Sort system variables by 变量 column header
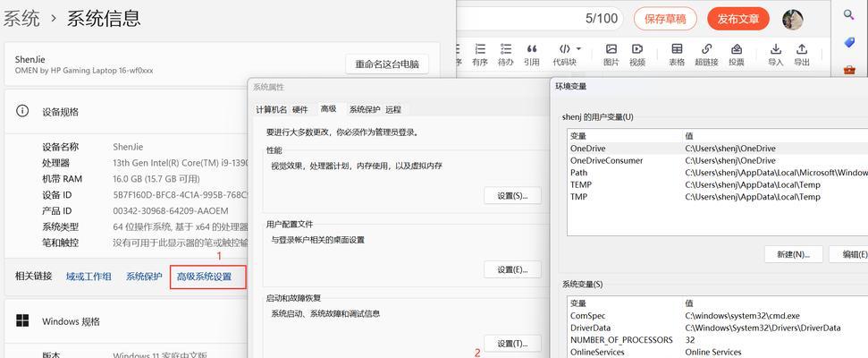Image resolution: width=868 pixels, height=358 pixels. point(626,303)
